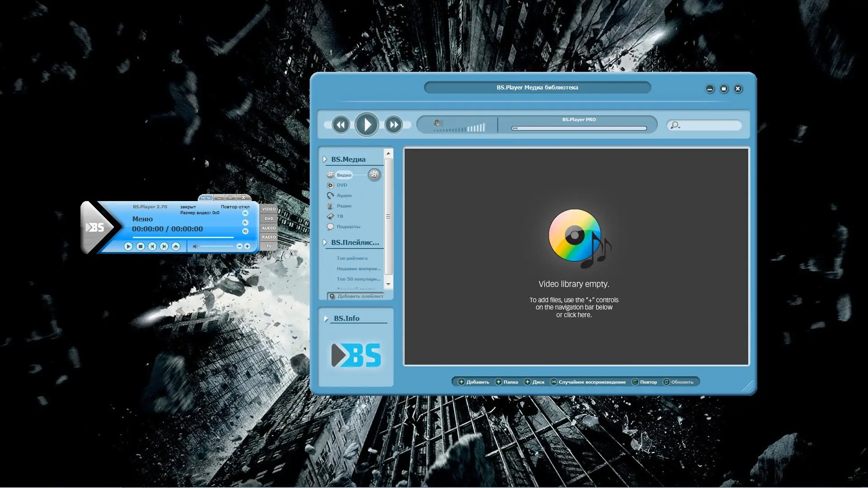This screenshot has width=868, height=488.
Task: Click the stop button in BS.Player
Action: coord(140,246)
